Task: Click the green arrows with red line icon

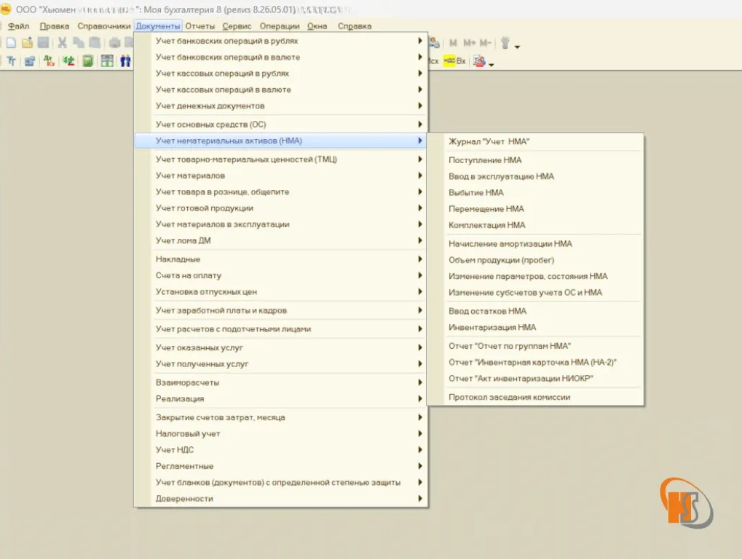Action: point(68,61)
